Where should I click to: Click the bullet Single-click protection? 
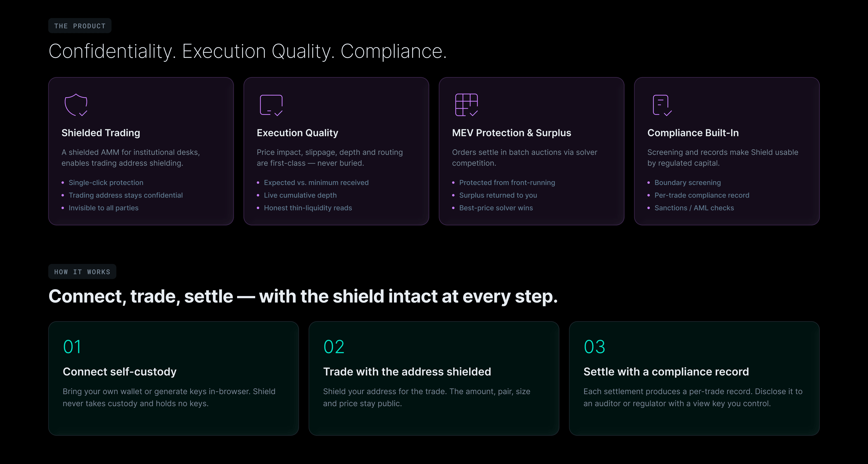pyautogui.click(x=106, y=182)
